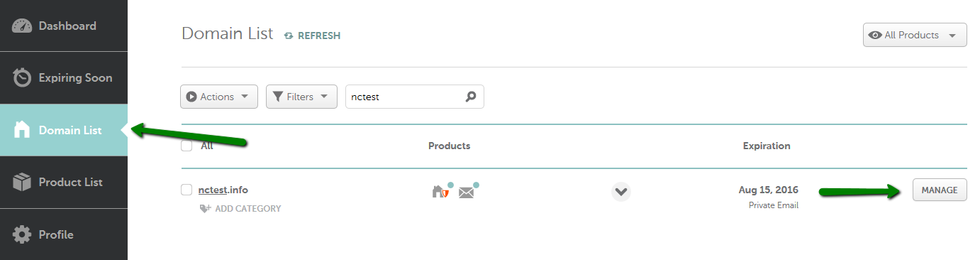The height and width of the screenshot is (260, 980).
Task: Expand the nctest.info row chevron
Action: (621, 191)
